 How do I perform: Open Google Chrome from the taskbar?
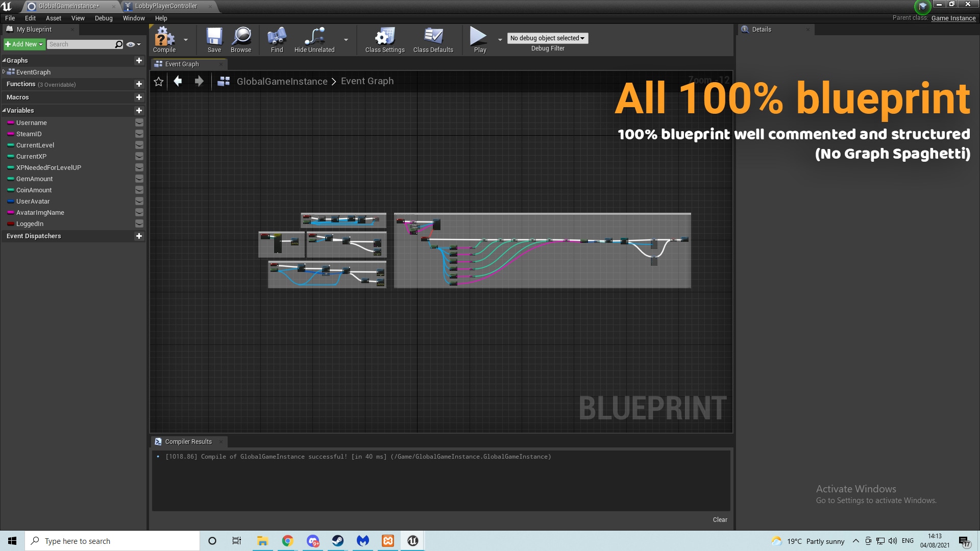(287, 541)
